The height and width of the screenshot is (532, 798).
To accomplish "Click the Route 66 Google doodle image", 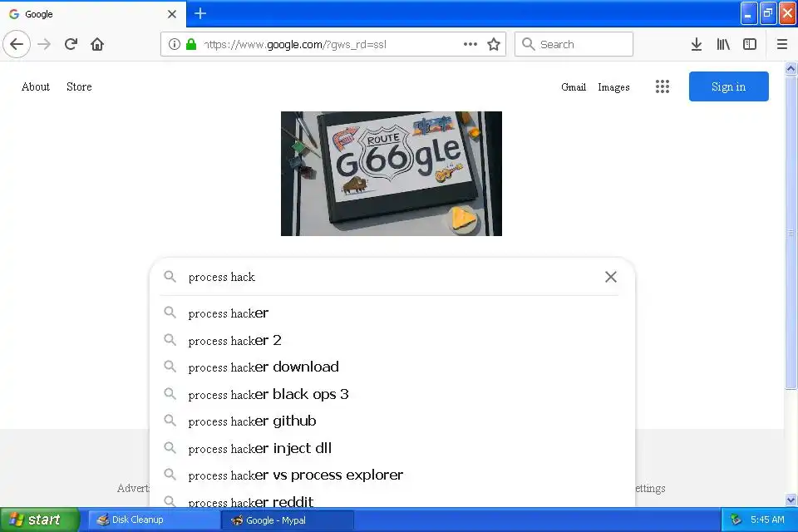I will [x=392, y=174].
